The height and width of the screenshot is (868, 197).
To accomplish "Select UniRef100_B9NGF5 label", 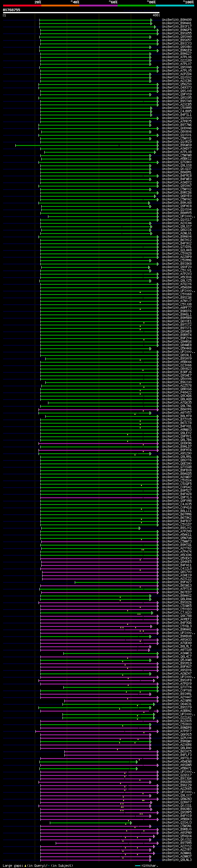I will (177, 30).
